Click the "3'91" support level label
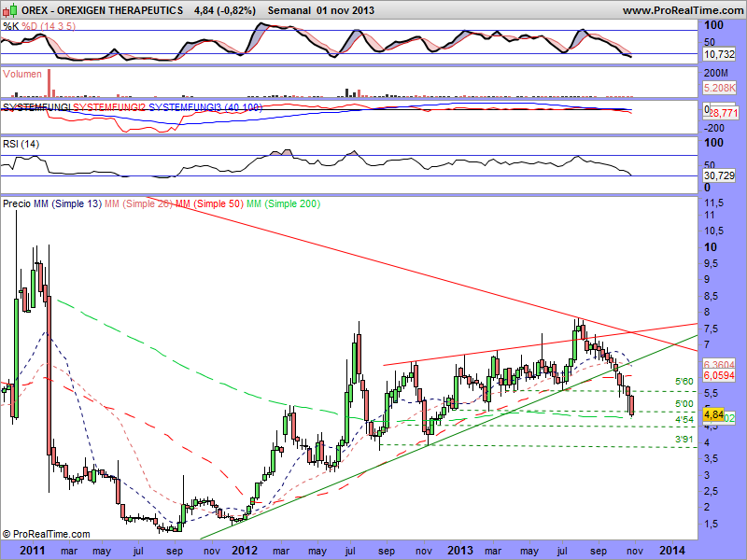 (684, 439)
